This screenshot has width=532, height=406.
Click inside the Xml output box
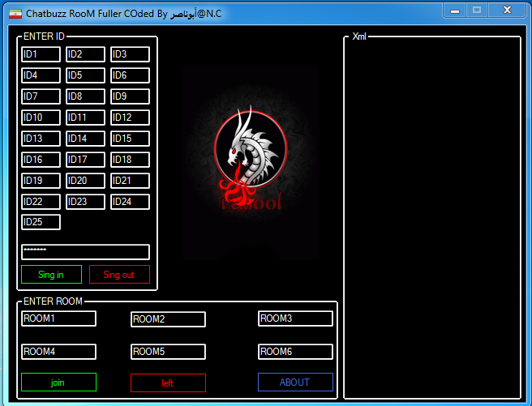tap(432, 217)
